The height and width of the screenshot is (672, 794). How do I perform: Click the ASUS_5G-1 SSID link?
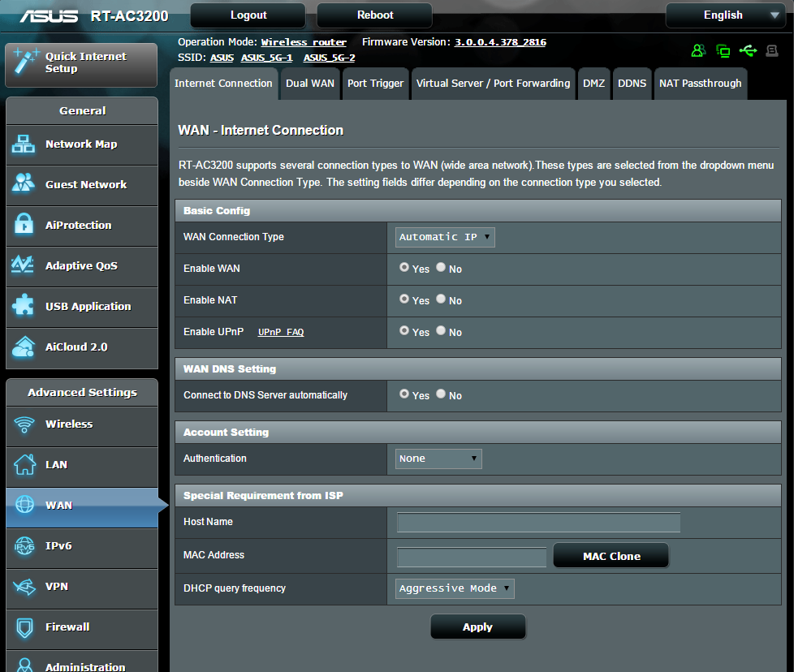(267, 58)
